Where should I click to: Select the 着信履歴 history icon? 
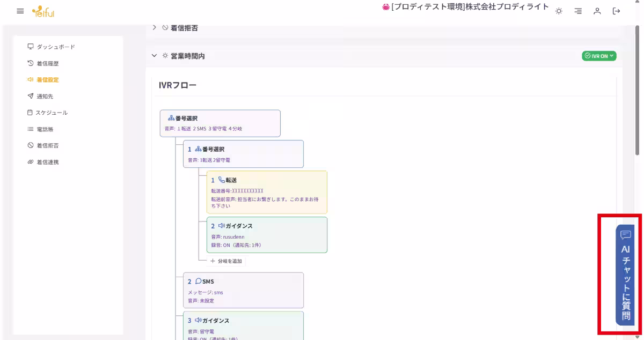tap(31, 63)
